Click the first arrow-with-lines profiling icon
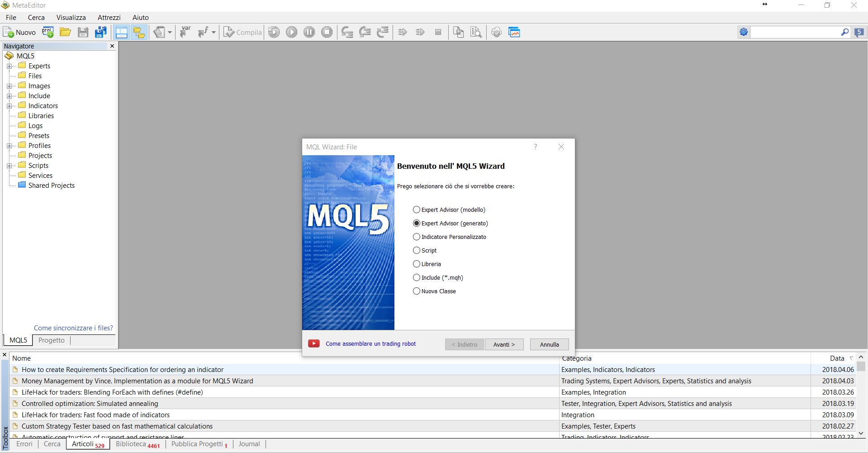Screen dimensions: 868x453 pos(403,32)
